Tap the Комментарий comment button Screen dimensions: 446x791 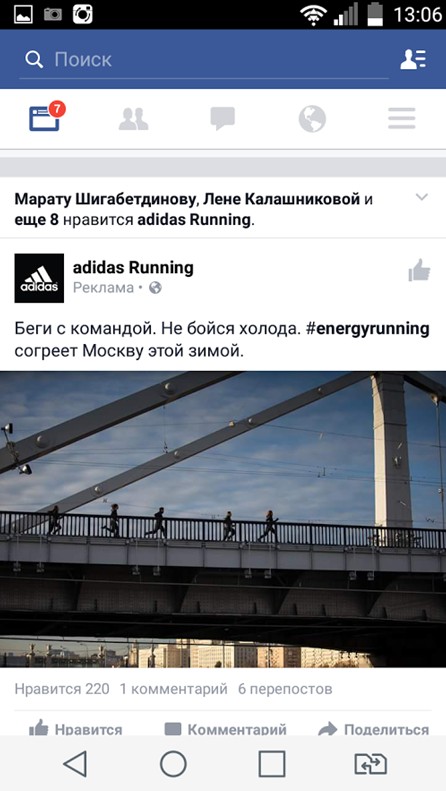pos(226,728)
